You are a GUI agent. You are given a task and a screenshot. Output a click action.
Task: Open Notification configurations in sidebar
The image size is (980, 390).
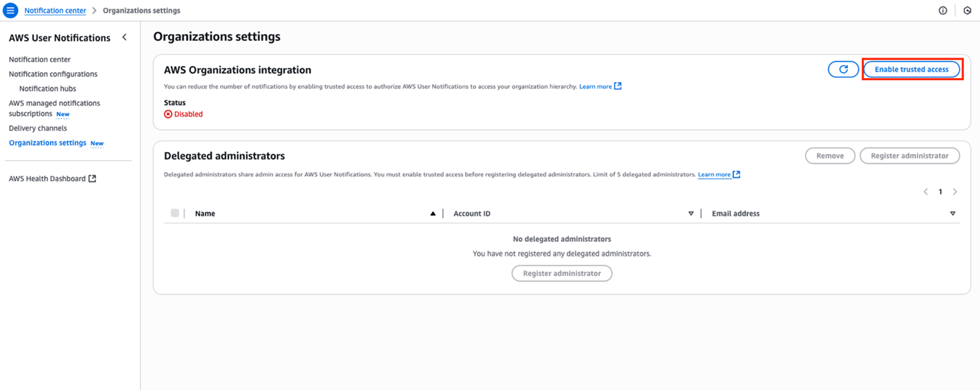click(53, 74)
